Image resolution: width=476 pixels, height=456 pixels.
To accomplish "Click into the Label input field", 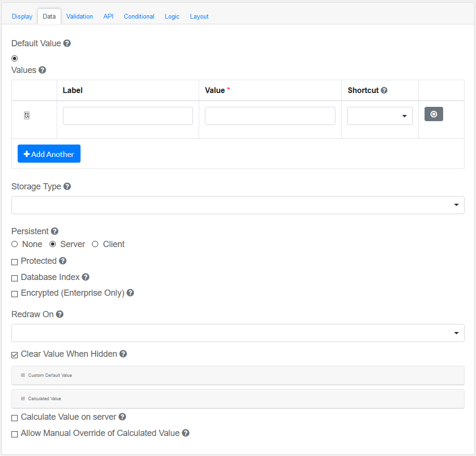I will point(128,116).
